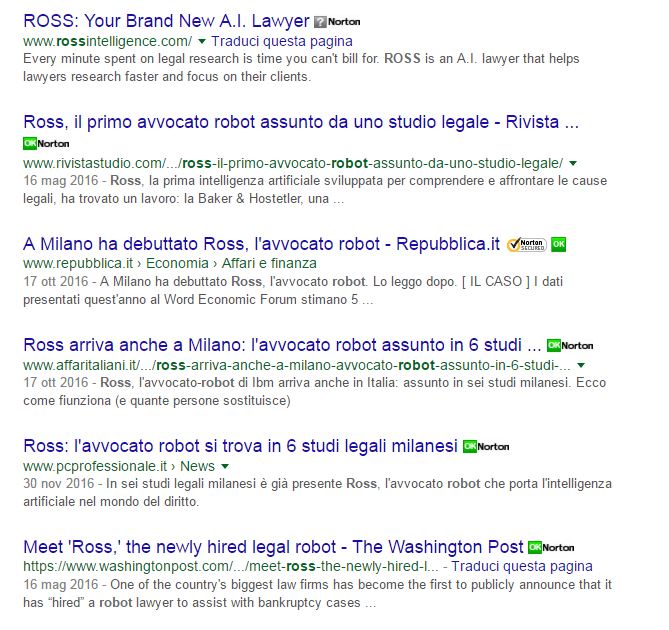Click snippet starting '16 mag 2016 - Ross, la prima intelligenza'

coord(315,190)
